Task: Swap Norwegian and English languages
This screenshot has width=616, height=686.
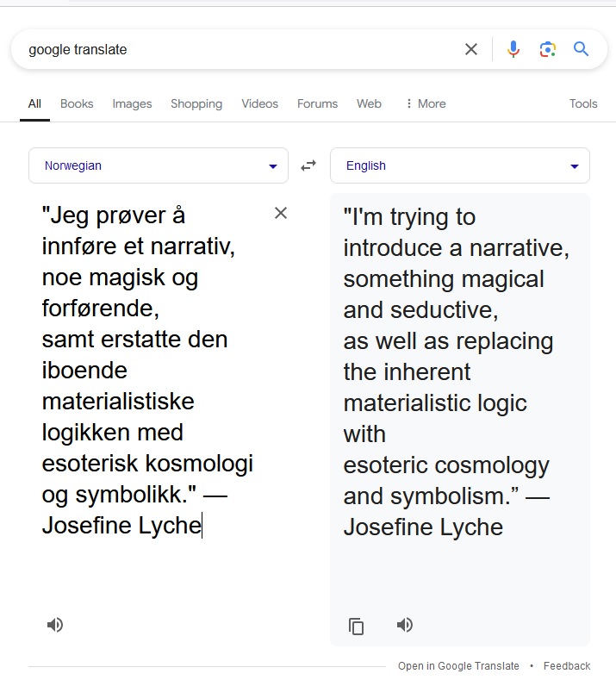Action: [x=308, y=165]
